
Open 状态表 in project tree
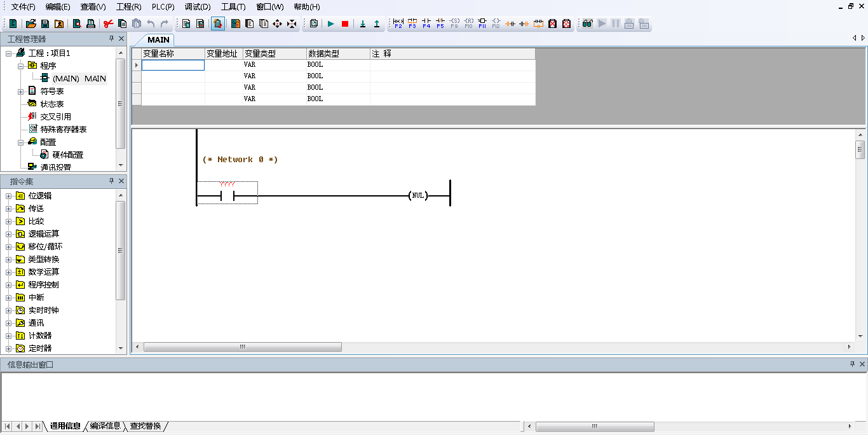tap(51, 104)
